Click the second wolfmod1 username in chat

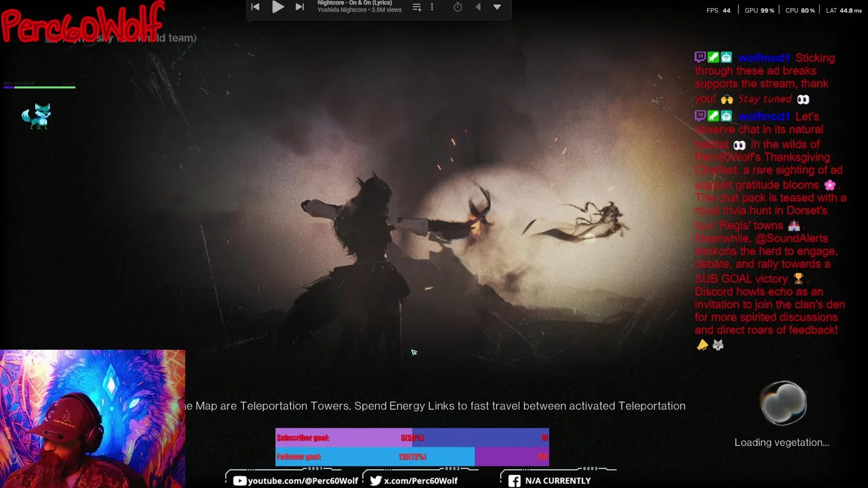(x=764, y=117)
